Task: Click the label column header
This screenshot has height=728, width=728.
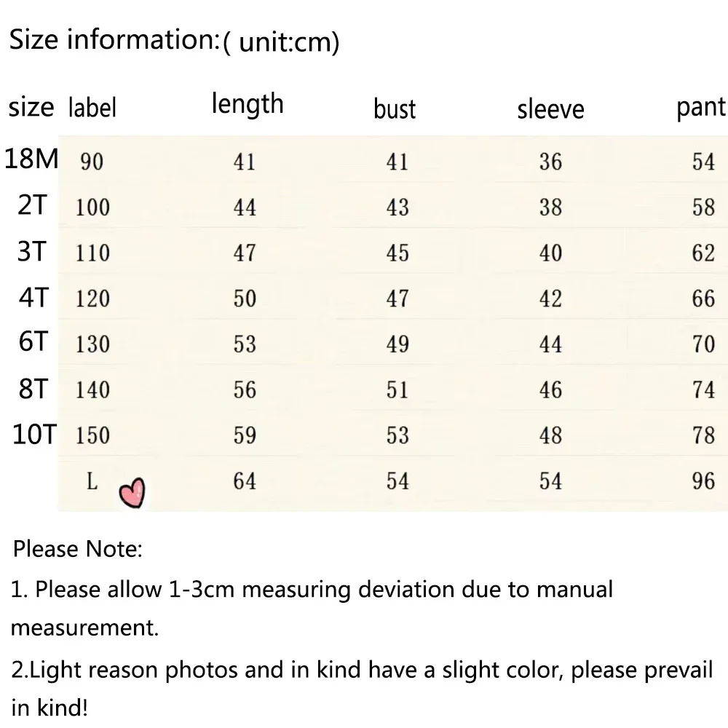Action: point(92,108)
